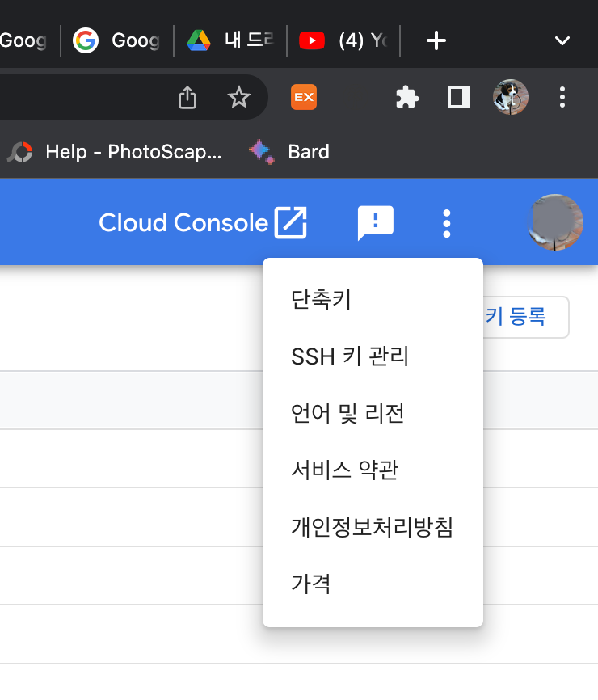Open Cloud Console external link
The height and width of the screenshot is (700, 598).
(x=203, y=222)
